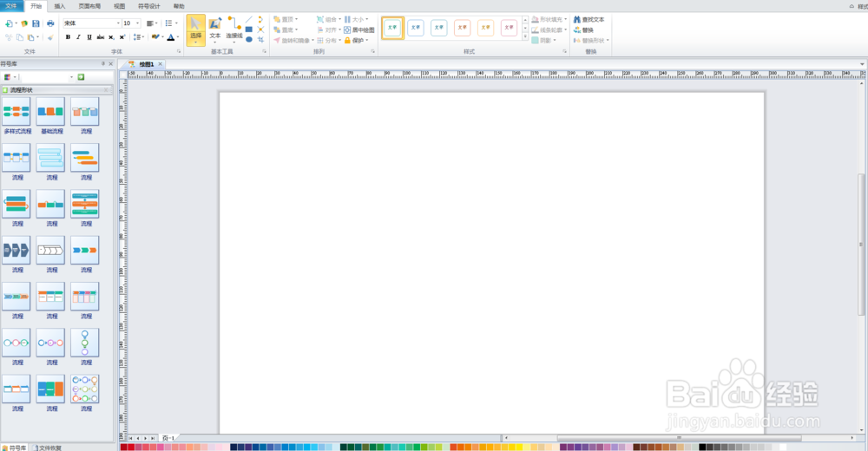Select the crop tool icon

(260, 39)
